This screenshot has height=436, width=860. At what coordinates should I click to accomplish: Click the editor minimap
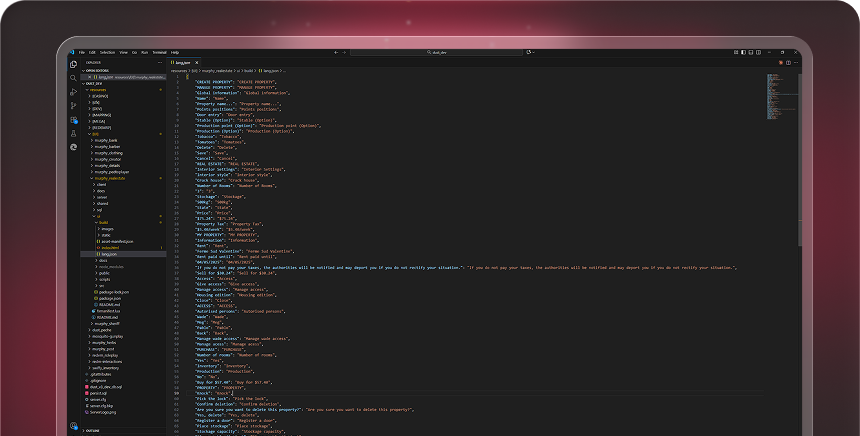[782, 97]
